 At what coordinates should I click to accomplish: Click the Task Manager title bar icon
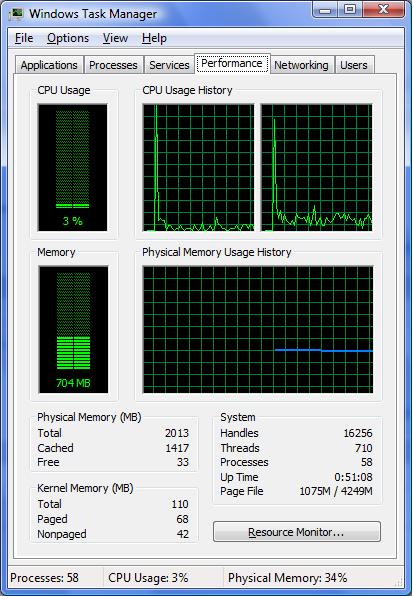pyautogui.click(x=17, y=13)
